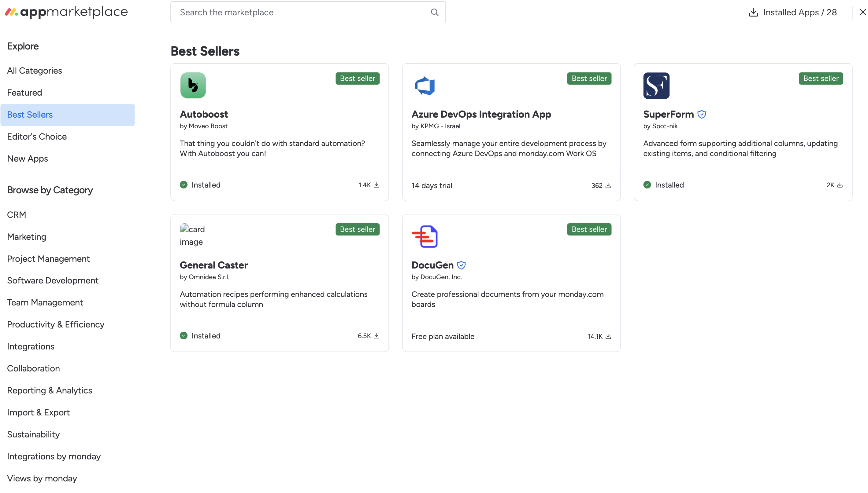Viewport: 868px width, 493px height.
Task: Click the DocuGen document logo icon
Action: pyautogui.click(x=424, y=236)
